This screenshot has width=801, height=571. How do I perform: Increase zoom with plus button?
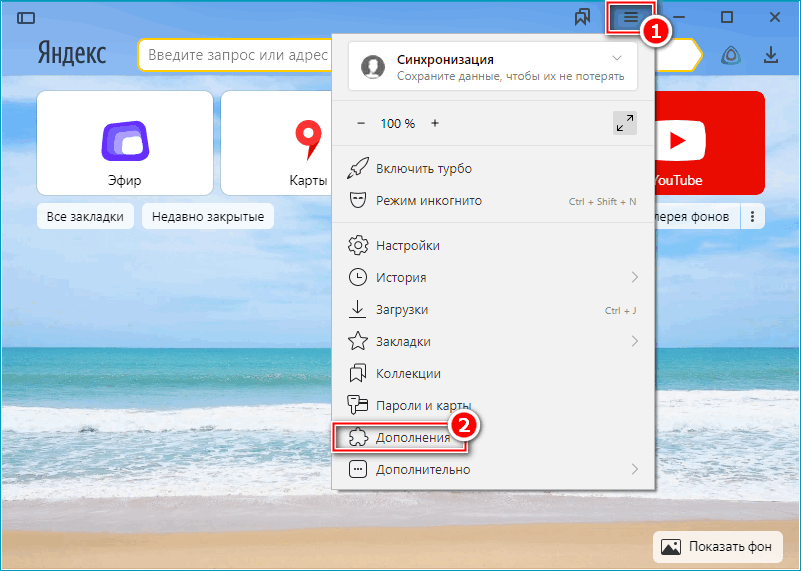click(x=435, y=123)
